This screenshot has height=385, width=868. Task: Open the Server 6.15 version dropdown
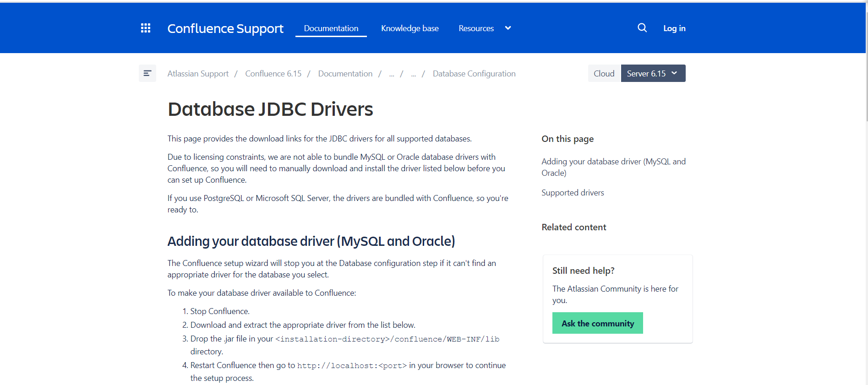click(653, 73)
